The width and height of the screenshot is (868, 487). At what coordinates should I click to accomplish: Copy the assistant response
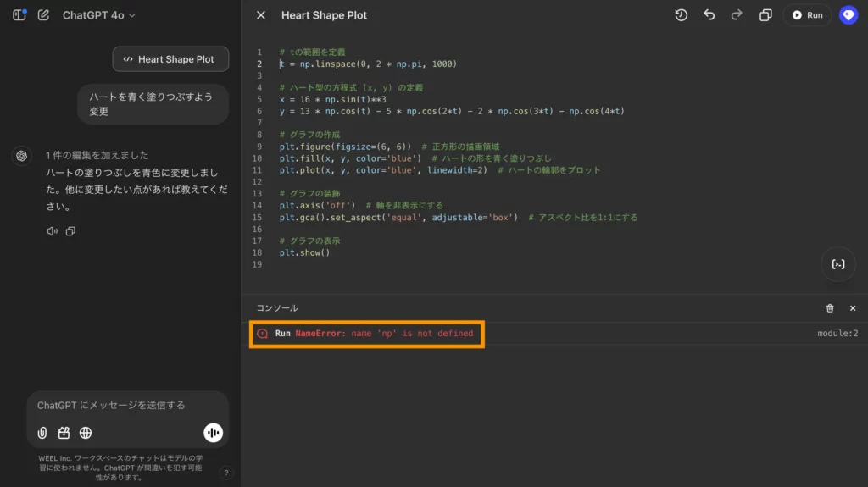coord(70,231)
